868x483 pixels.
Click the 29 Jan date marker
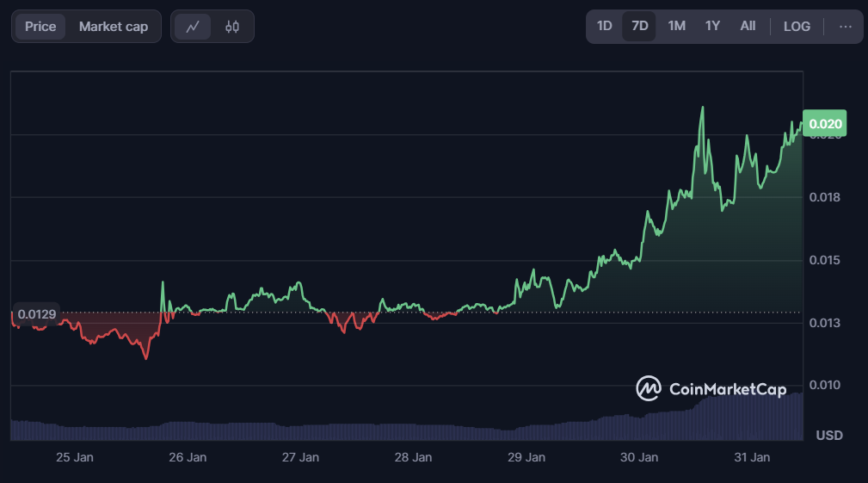pos(526,457)
